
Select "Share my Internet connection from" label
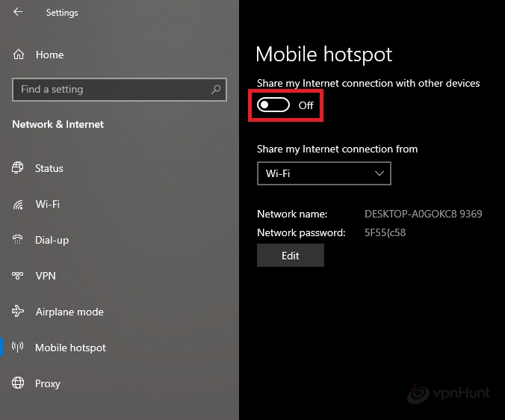click(x=337, y=149)
